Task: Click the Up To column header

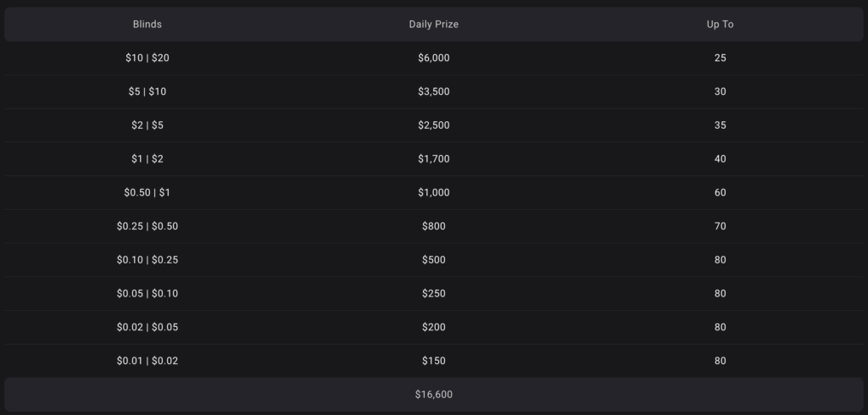Action: tap(720, 25)
